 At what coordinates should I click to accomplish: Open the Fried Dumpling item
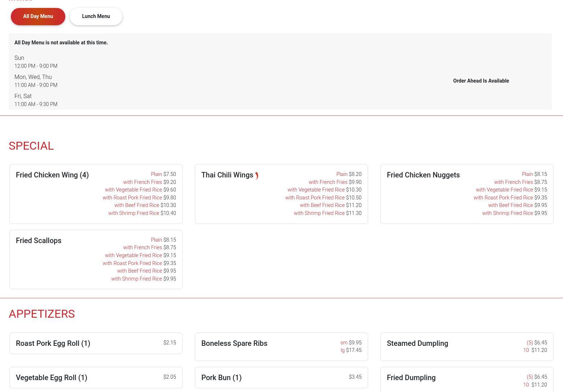tap(411, 378)
